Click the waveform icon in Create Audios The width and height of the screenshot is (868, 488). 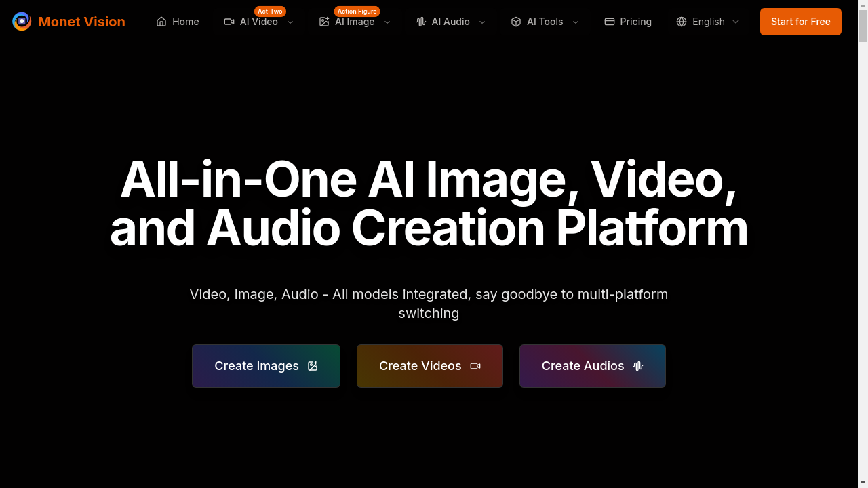click(x=638, y=366)
